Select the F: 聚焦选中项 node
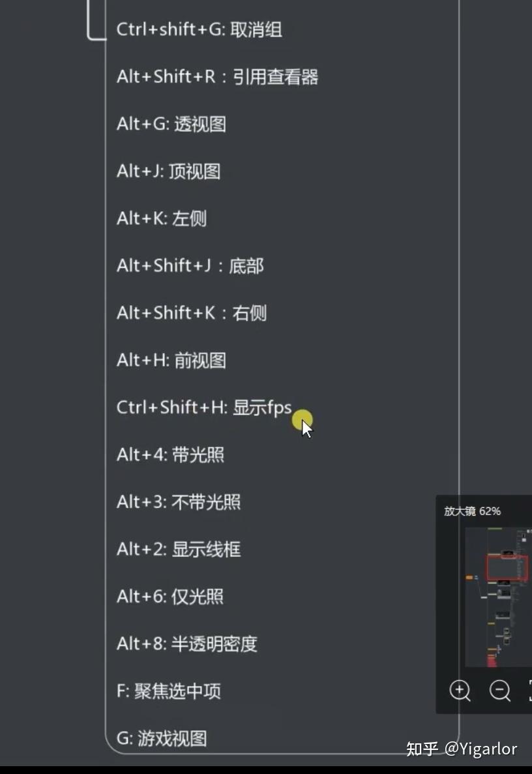Image resolution: width=532 pixels, height=774 pixels. point(169,691)
